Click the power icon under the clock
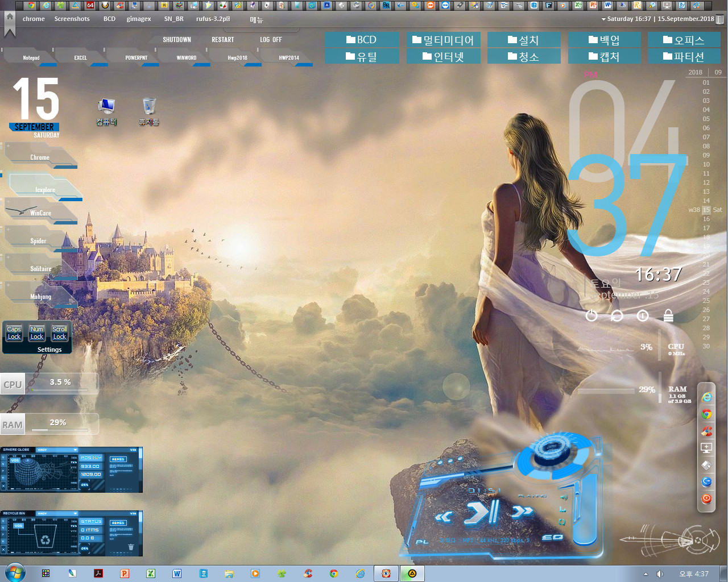Image resolution: width=728 pixels, height=582 pixels. (x=591, y=315)
